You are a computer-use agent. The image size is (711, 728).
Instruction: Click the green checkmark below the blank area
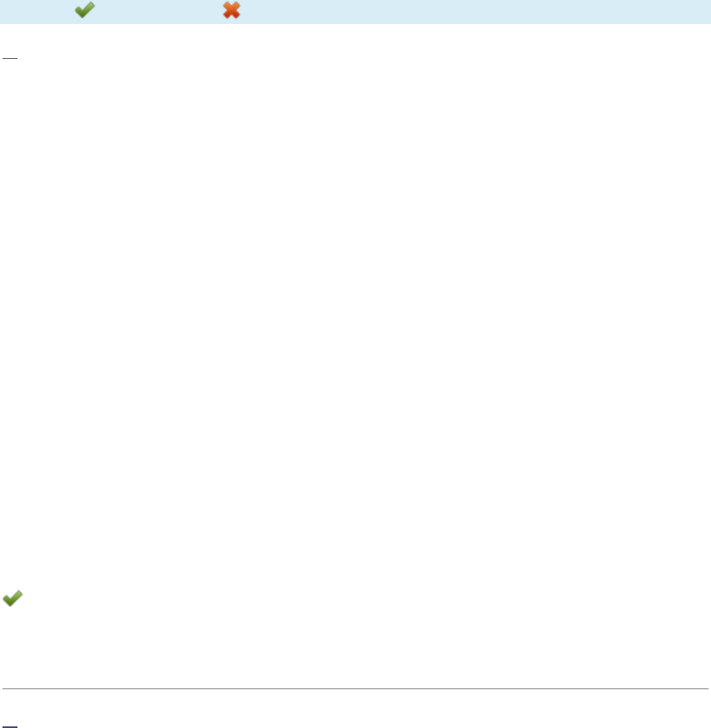pos(12,598)
